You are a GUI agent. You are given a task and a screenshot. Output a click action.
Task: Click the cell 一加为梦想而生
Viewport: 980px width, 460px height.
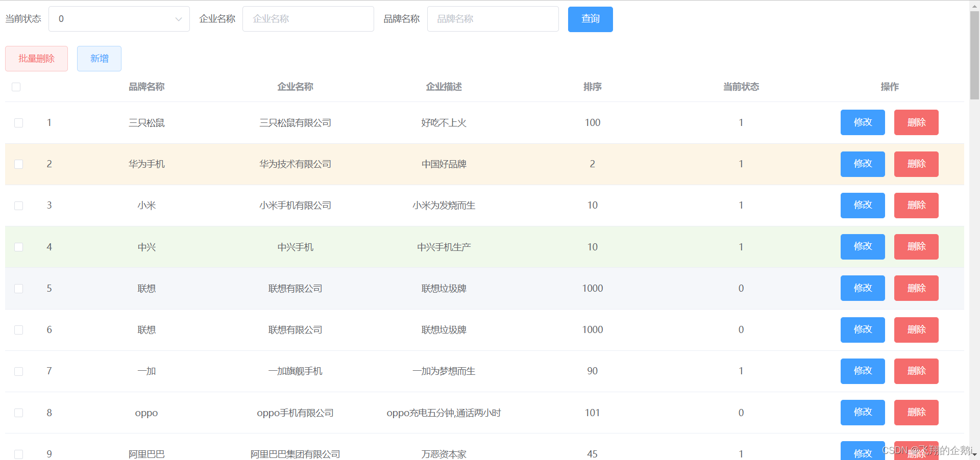click(444, 371)
